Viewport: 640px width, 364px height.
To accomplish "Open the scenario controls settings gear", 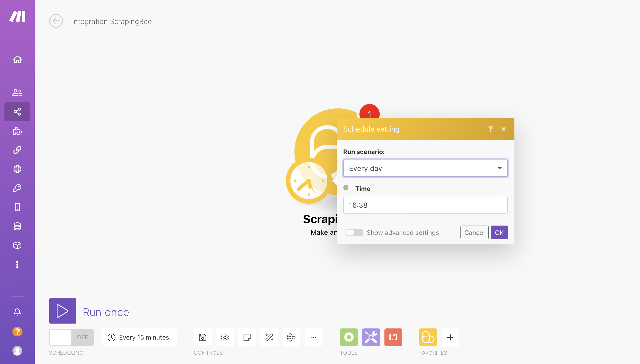I will click(225, 337).
